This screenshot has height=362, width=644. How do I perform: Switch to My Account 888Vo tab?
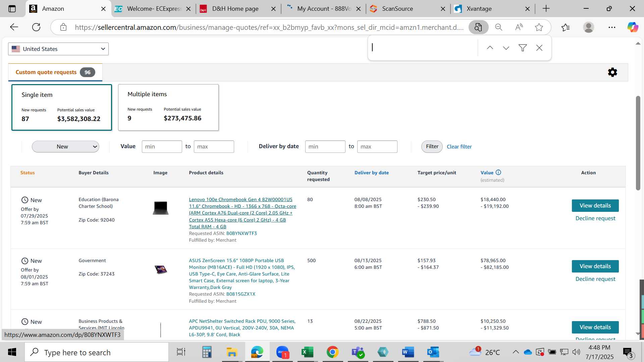tap(323, 9)
